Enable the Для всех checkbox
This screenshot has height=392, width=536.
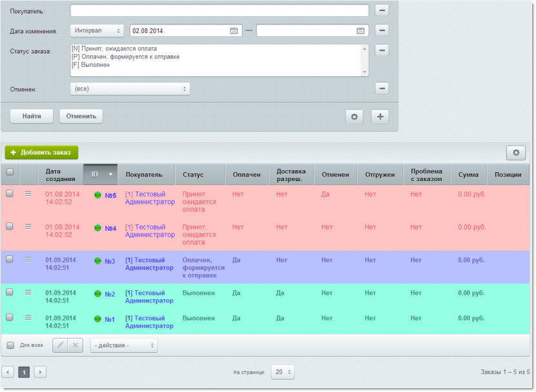point(10,346)
